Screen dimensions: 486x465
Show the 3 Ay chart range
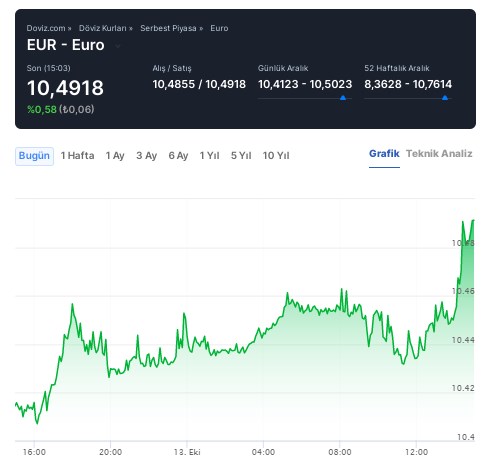146,156
